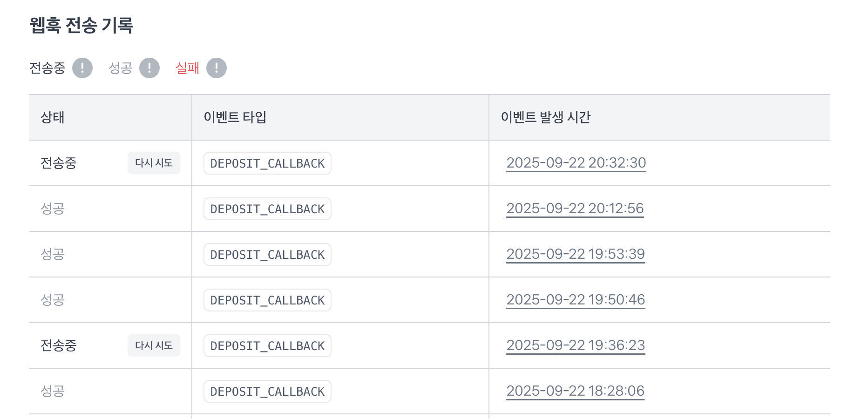Image resolution: width=868 pixels, height=419 pixels.
Task: Click 다시 시도 for the 19:36:23 event
Action: 154,345
